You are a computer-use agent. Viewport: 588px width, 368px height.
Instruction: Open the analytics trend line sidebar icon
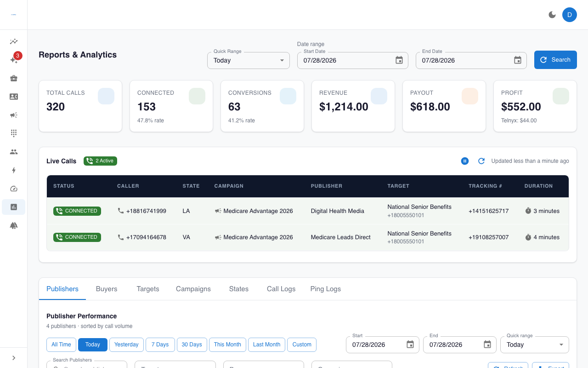(x=14, y=41)
